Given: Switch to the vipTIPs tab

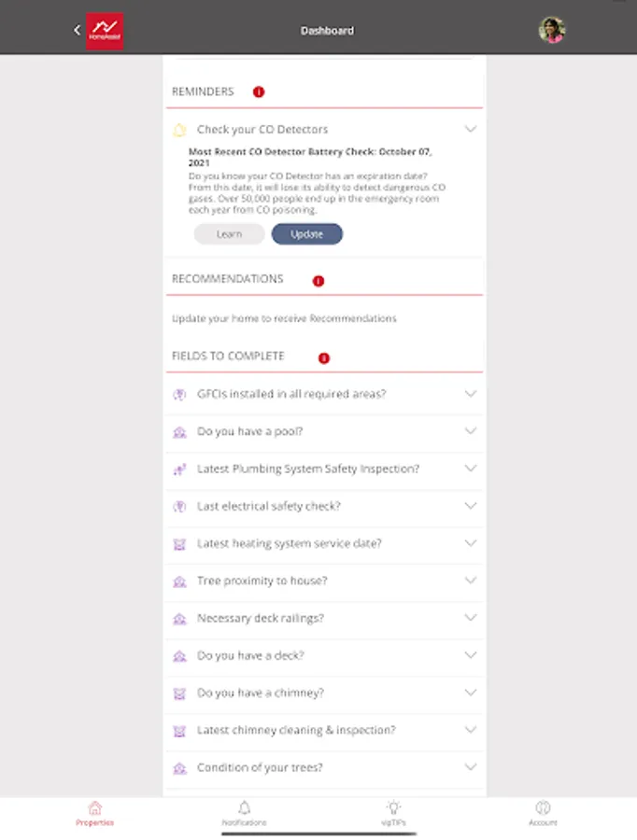Looking at the screenshot, I should coord(393,812).
